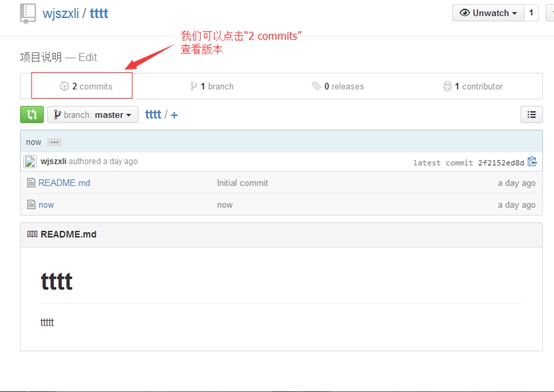Open the 2 commits history
This screenshot has height=392, width=554.
click(x=86, y=86)
